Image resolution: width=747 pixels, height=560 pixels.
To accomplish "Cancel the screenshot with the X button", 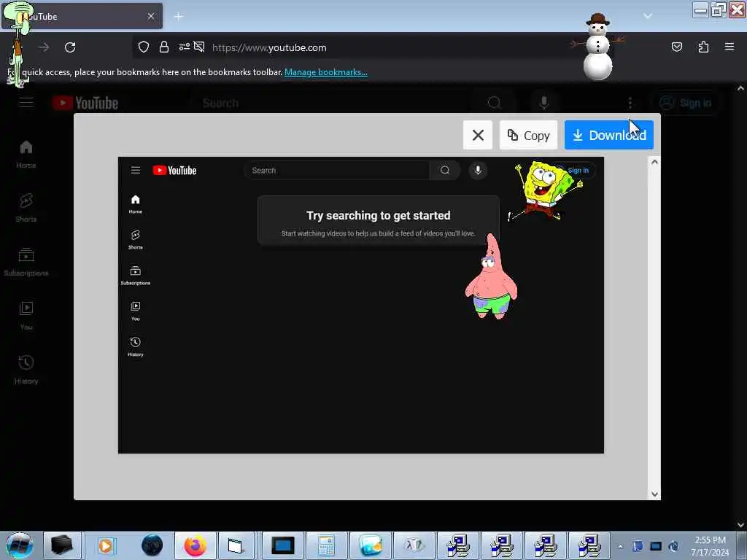I will (x=478, y=135).
